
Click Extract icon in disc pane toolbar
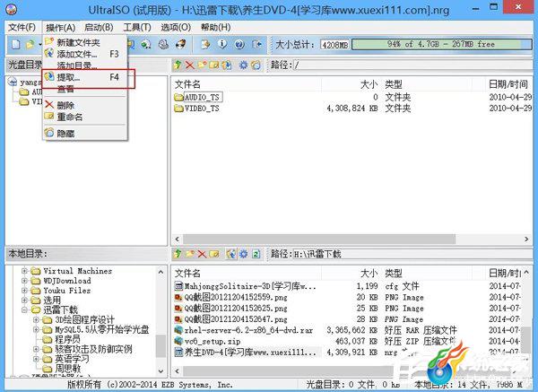pyautogui.click(x=226, y=65)
